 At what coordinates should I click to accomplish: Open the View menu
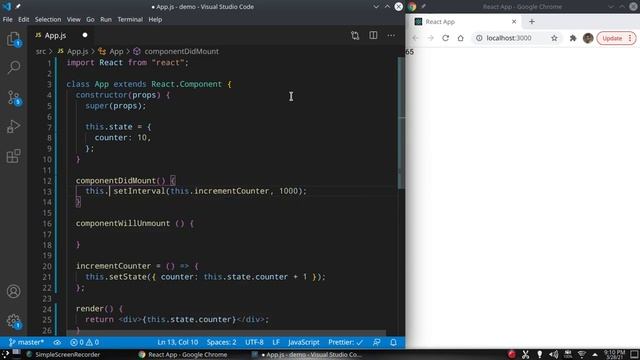(x=73, y=20)
